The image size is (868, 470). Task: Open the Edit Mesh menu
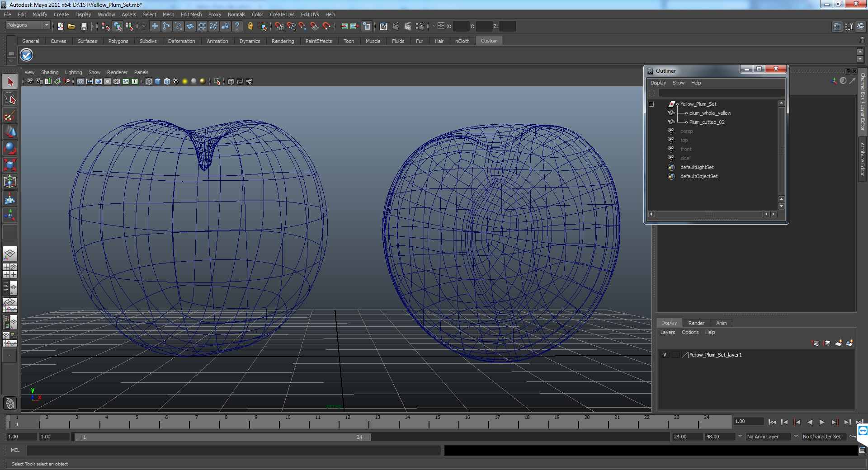tap(191, 14)
